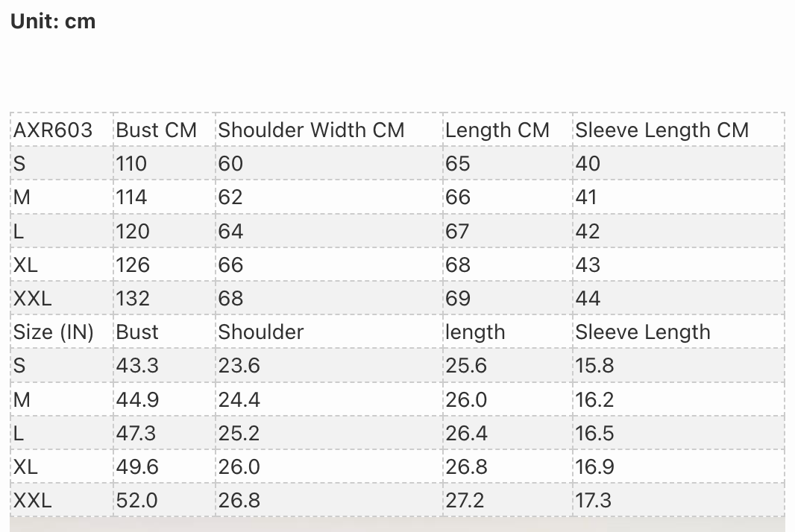Click the Size (IN) header cell
The height and width of the screenshot is (532, 795).
click(x=62, y=332)
